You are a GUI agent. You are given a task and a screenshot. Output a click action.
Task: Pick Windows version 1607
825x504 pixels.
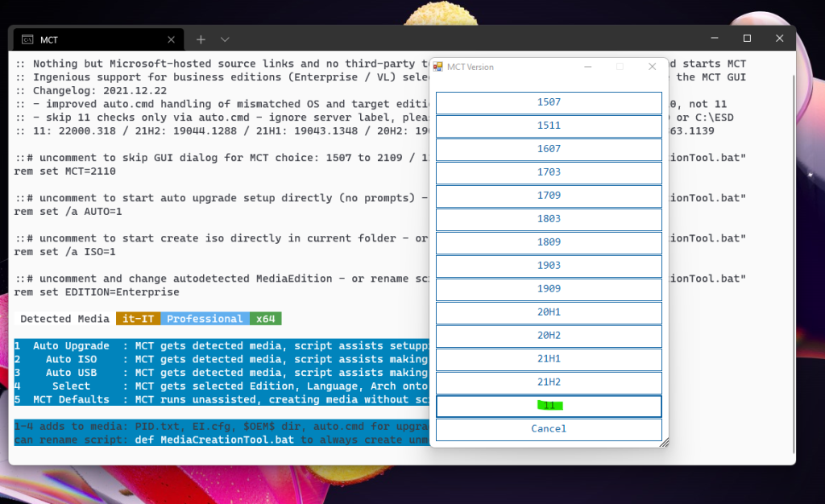[x=549, y=149]
